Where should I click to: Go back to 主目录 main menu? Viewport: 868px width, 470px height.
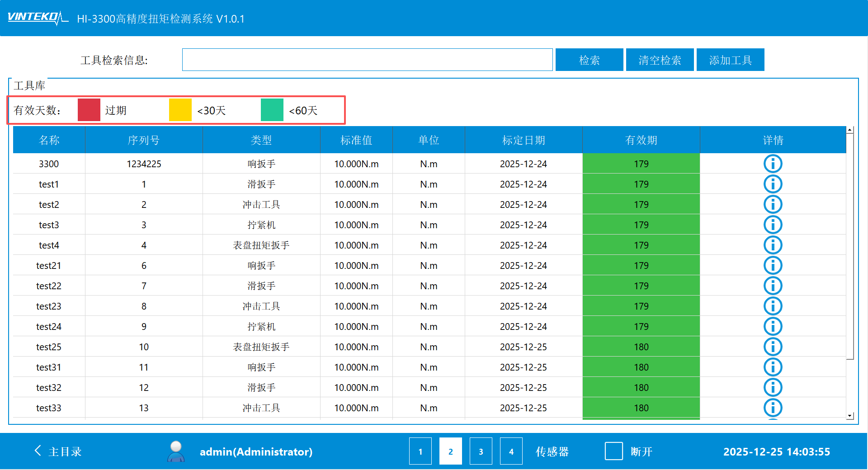point(58,451)
